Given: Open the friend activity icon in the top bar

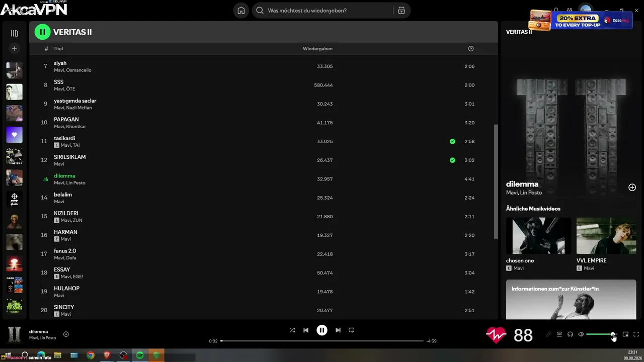Looking at the screenshot, I should pyautogui.click(x=570, y=10).
